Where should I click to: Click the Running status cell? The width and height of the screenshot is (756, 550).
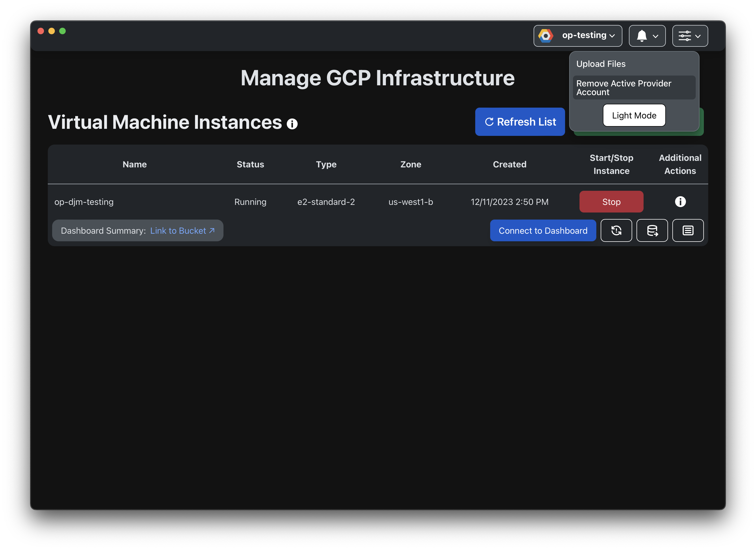(x=250, y=202)
